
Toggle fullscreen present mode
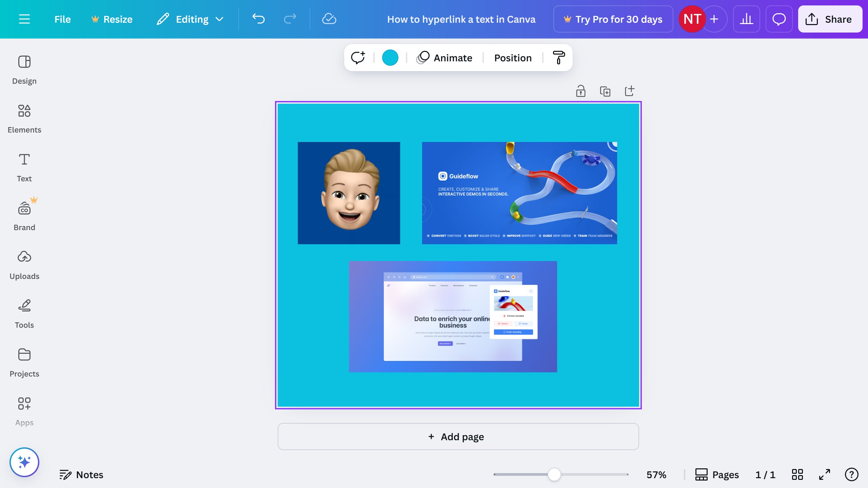(824, 474)
